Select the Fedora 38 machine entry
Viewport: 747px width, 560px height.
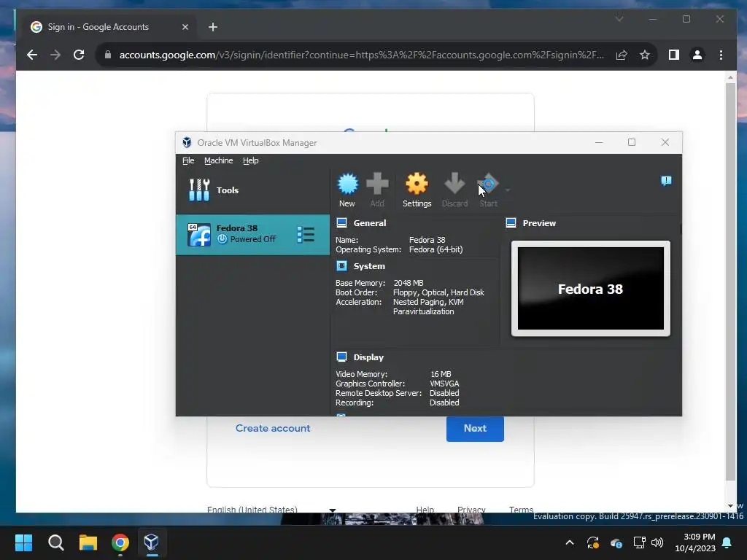252,234
